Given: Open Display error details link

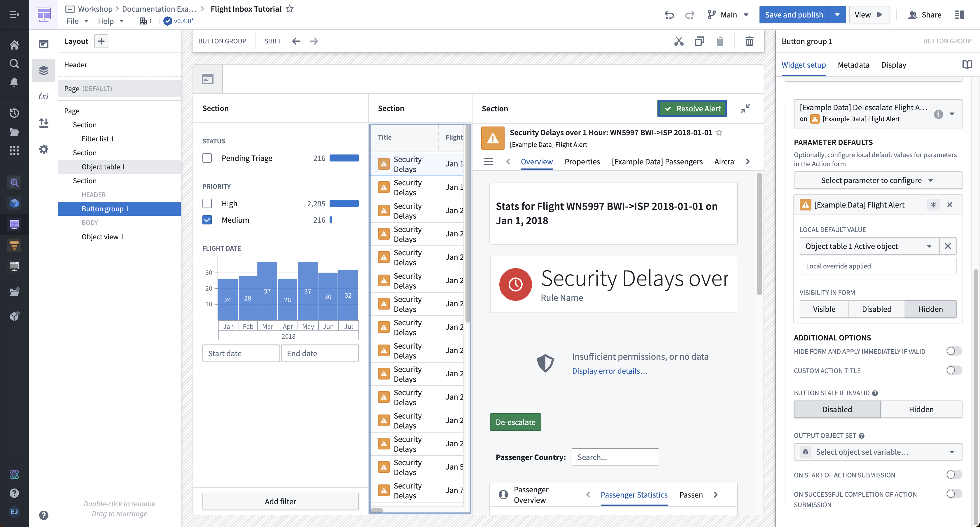Looking at the screenshot, I should [x=610, y=371].
